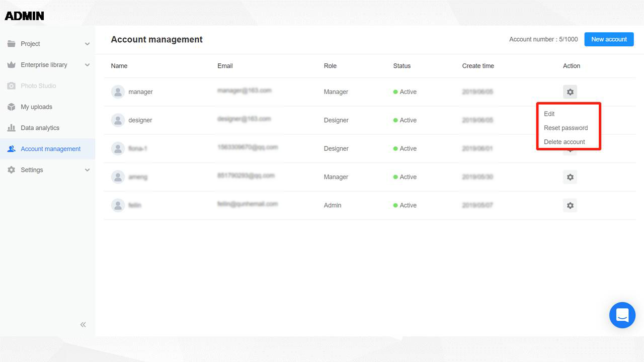The width and height of the screenshot is (644, 362).
Task: Select Delete account menu option
Action: pyautogui.click(x=564, y=142)
